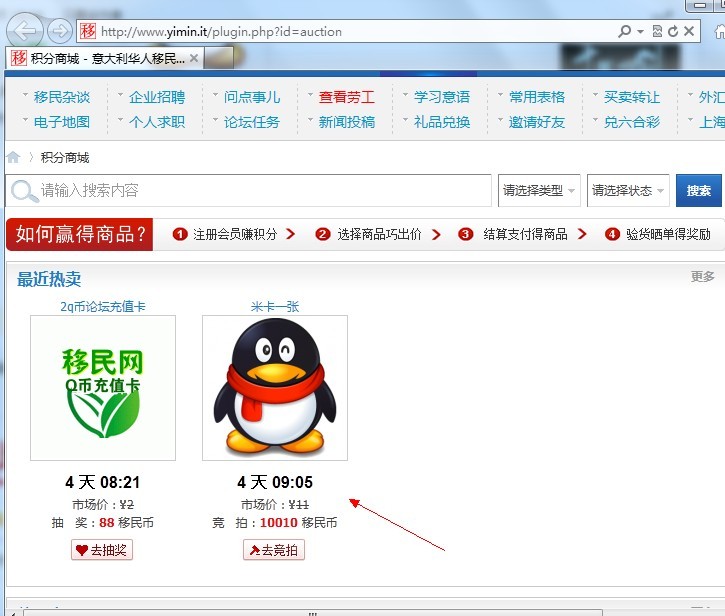
Task: Open the 邀请好友 menu item
Action: pos(537,122)
